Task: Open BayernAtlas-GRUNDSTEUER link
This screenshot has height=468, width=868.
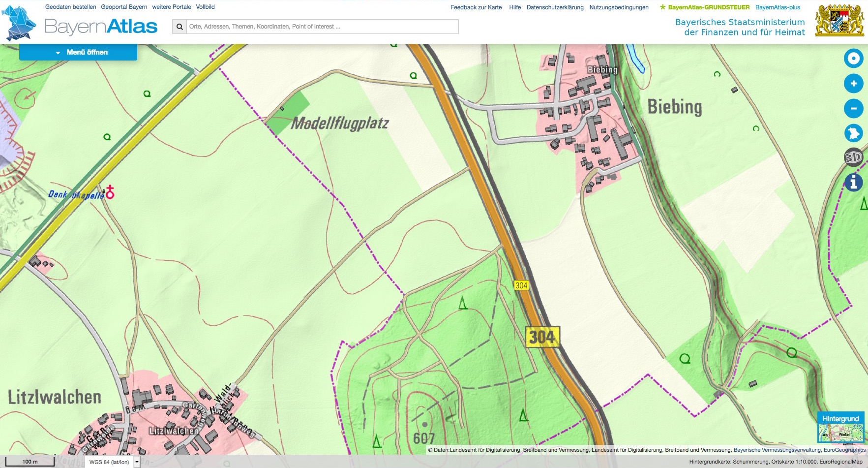Action: 705,7
